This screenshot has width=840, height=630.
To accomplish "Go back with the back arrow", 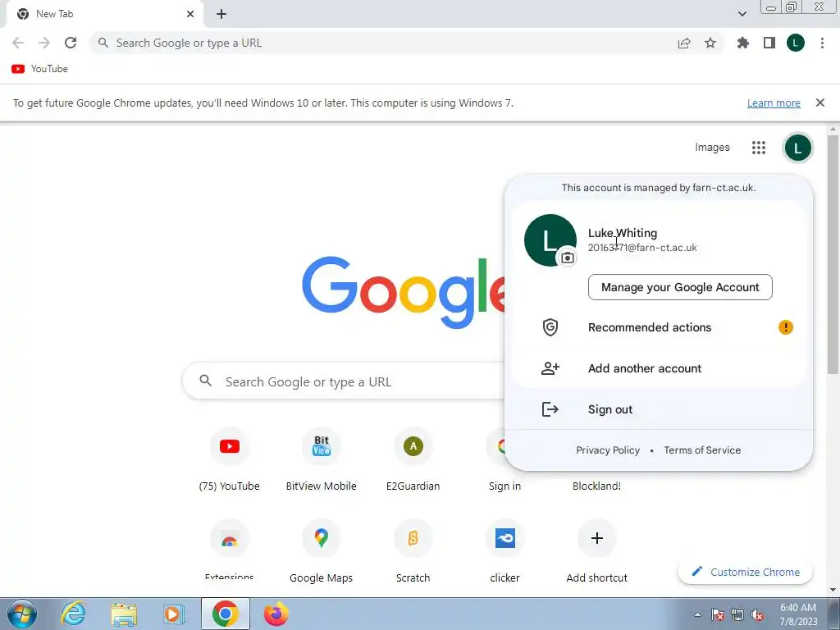I will (x=18, y=43).
